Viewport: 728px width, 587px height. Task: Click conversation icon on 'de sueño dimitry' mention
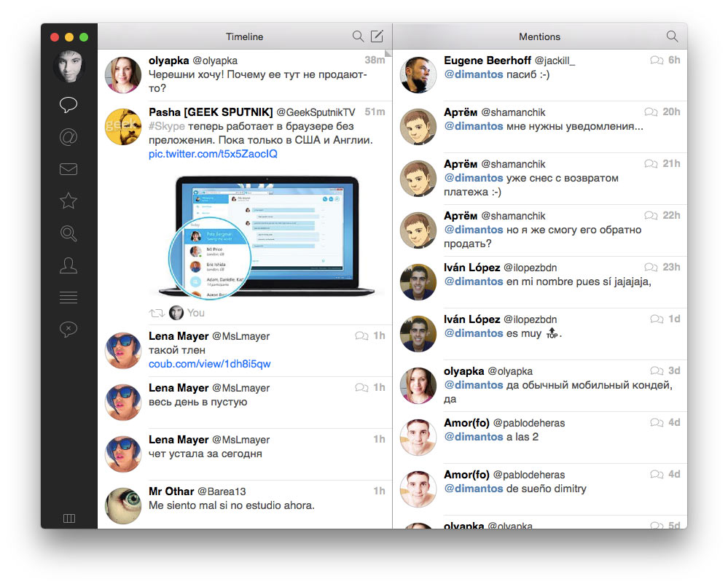point(657,474)
